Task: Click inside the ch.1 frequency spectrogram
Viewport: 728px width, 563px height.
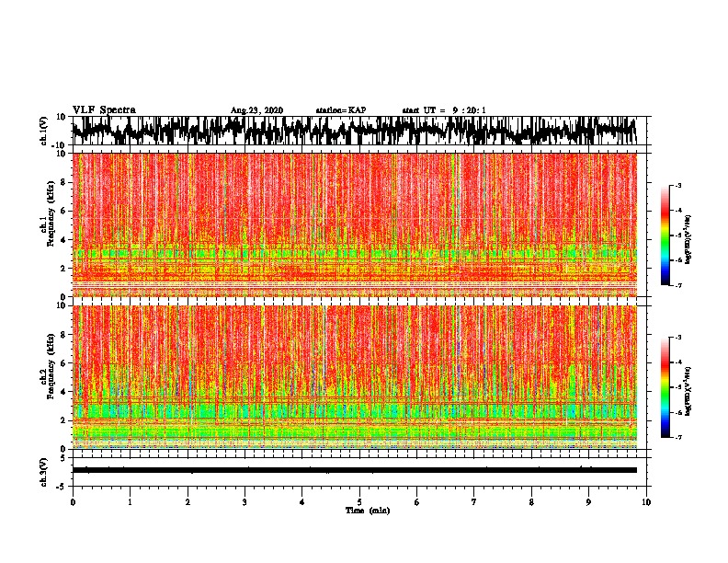Action: coord(354,224)
